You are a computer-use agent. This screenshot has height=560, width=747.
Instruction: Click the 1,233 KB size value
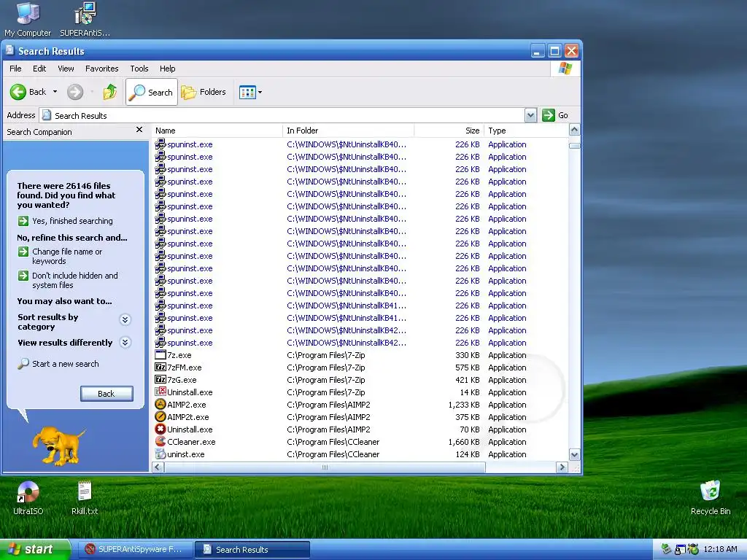pyautogui.click(x=464, y=405)
